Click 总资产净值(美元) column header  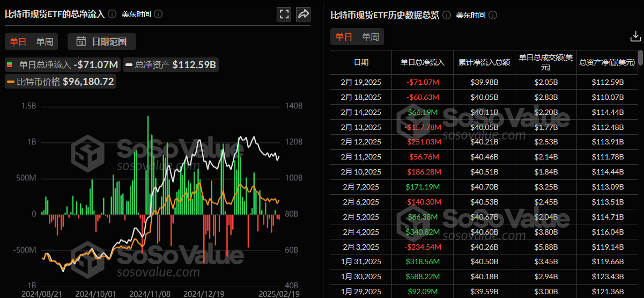point(606,62)
